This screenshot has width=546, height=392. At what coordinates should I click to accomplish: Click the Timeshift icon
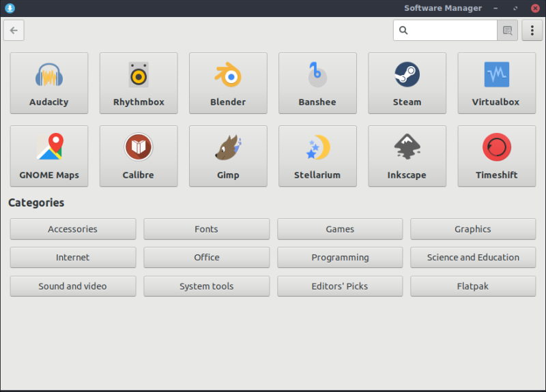496,147
